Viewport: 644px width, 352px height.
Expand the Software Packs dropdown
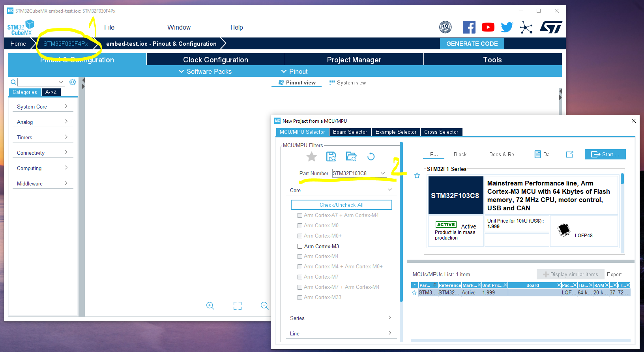(x=205, y=71)
